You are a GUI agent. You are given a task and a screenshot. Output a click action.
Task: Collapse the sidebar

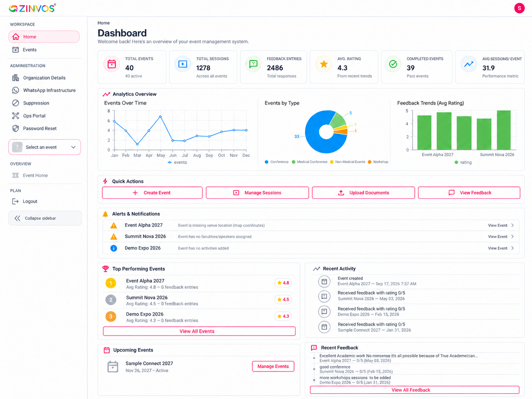(45, 218)
